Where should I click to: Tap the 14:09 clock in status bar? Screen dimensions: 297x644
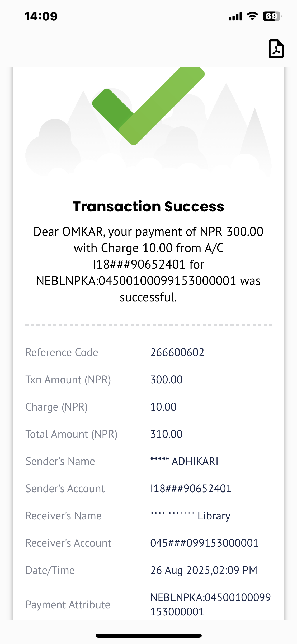(41, 16)
